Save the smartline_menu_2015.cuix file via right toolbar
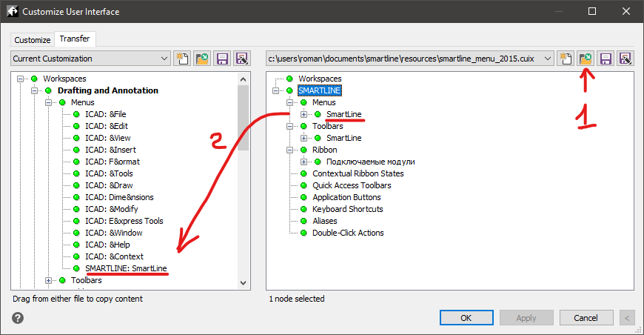The width and height of the screenshot is (644, 335). [x=606, y=59]
